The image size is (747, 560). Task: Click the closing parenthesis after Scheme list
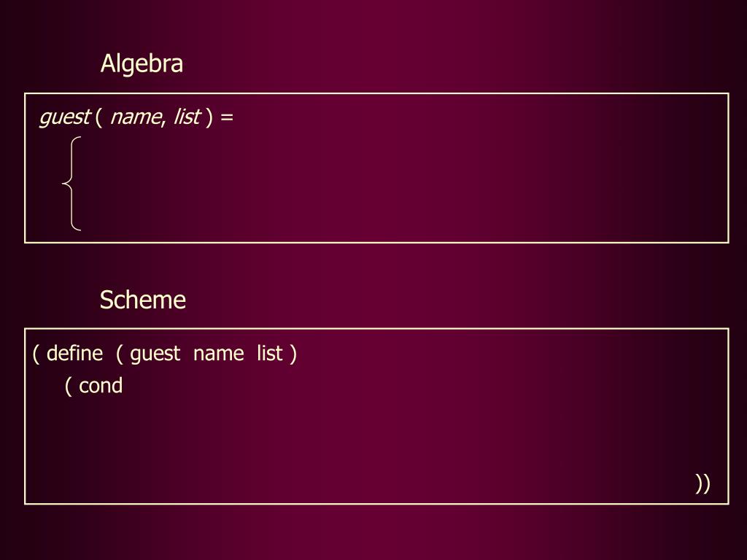tap(293, 354)
